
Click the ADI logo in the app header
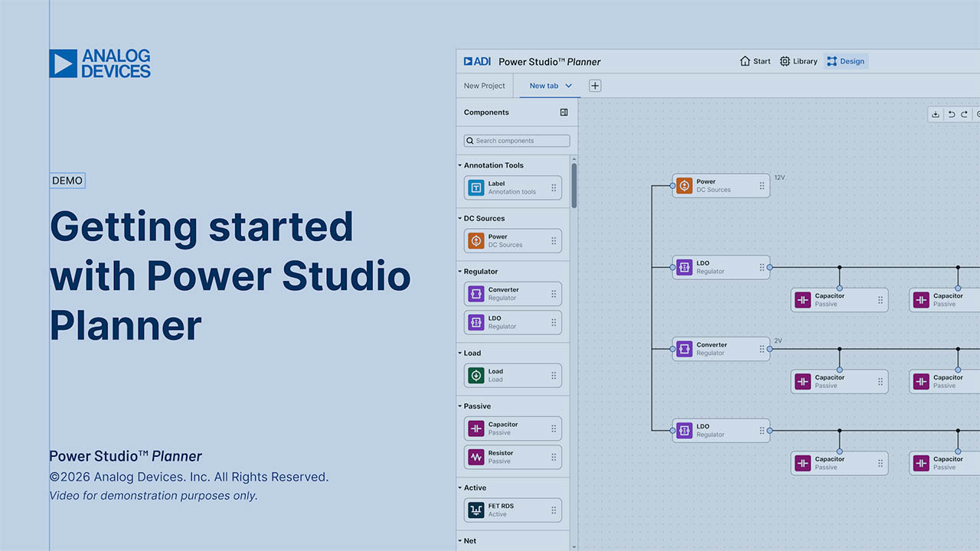[x=477, y=61]
